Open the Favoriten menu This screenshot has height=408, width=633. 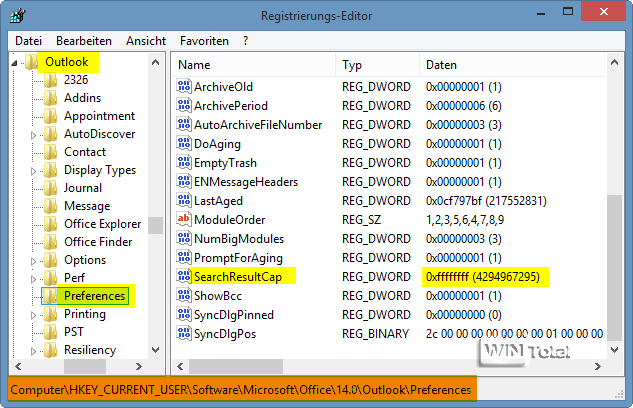click(x=204, y=41)
